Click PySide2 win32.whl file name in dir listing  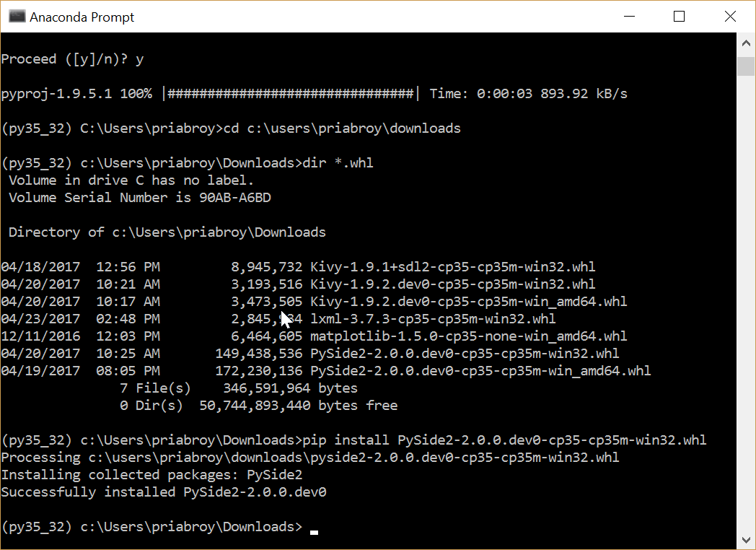tap(465, 354)
